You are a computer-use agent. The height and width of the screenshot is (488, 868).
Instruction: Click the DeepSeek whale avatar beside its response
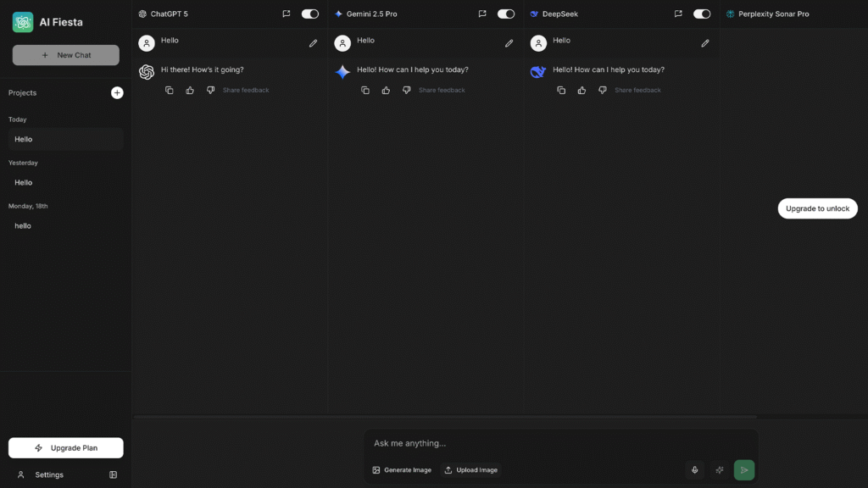538,72
